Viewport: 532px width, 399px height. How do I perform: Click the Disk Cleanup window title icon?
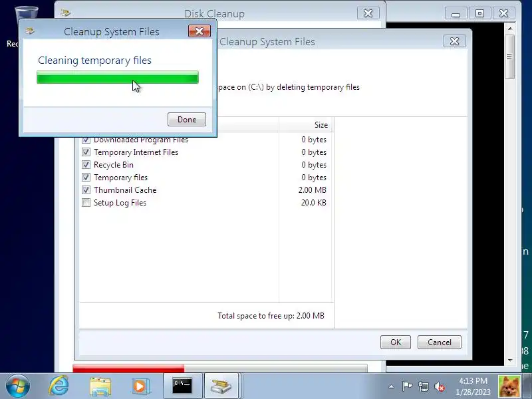click(65, 13)
